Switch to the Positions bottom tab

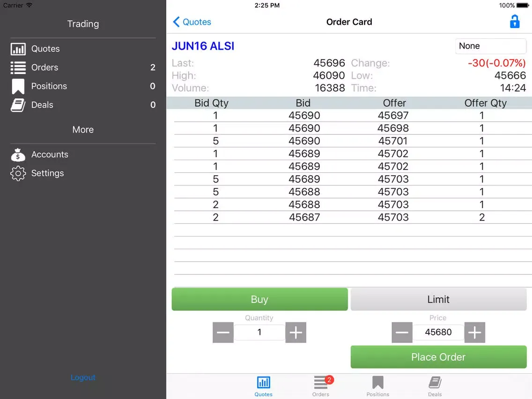pos(377,386)
